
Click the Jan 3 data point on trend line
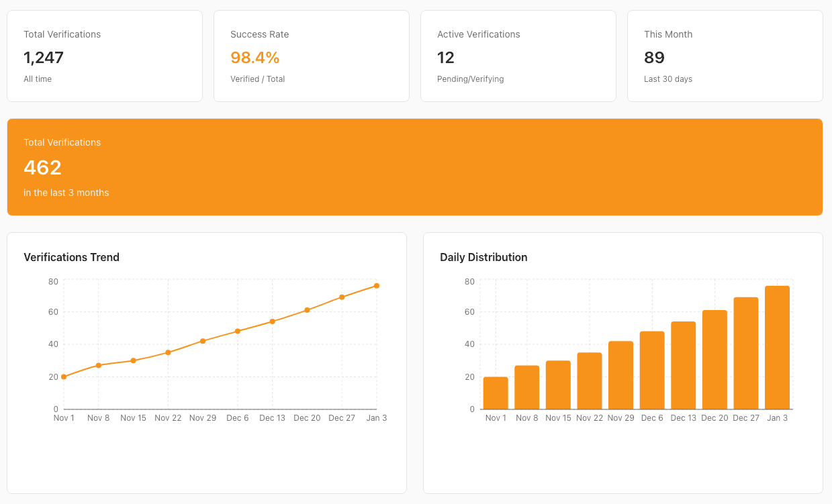tap(376, 285)
